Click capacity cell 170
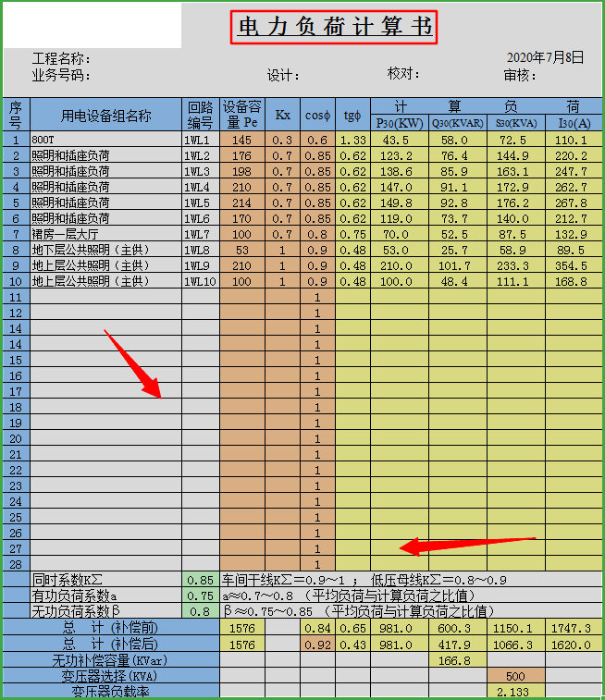 click(242, 218)
